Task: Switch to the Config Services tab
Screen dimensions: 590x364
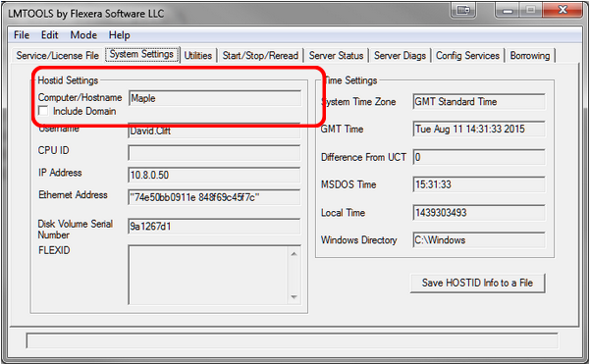Action: 467,56
